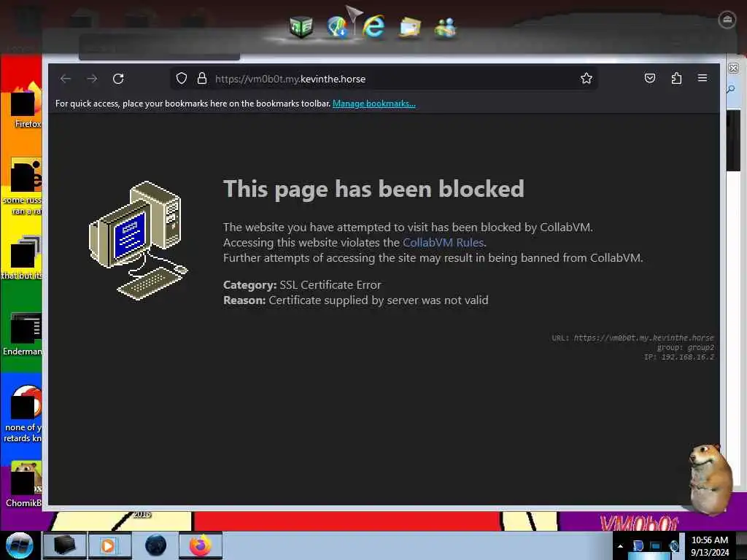The image size is (747, 560).
Task: Open the 10:56 AM taskbar clock
Action: [710, 546]
